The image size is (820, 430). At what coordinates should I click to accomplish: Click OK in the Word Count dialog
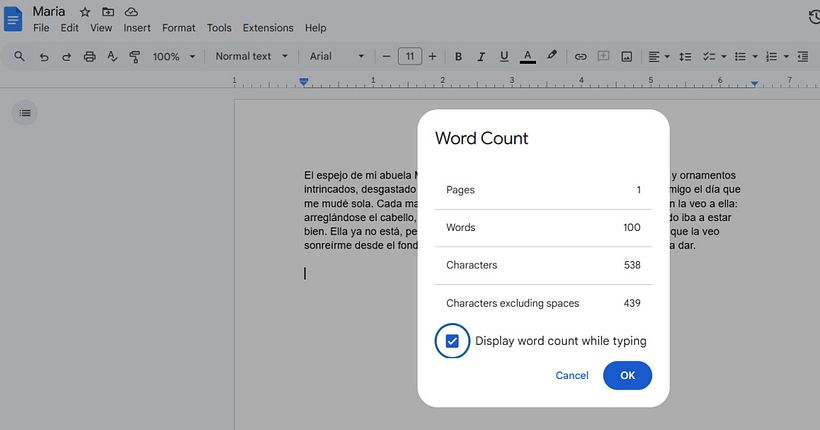point(627,375)
